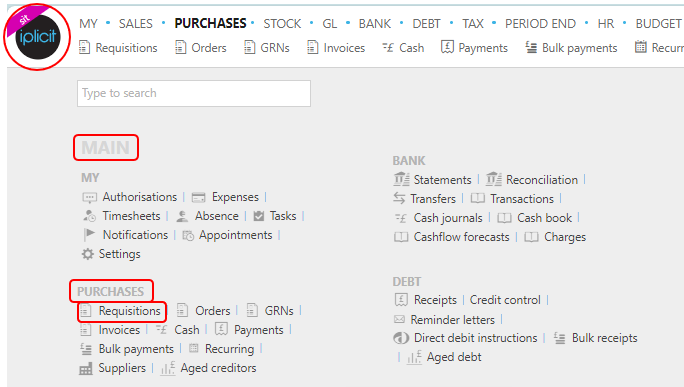The height and width of the screenshot is (387, 684).
Task: Go to Credit control link
Action: tap(505, 300)
